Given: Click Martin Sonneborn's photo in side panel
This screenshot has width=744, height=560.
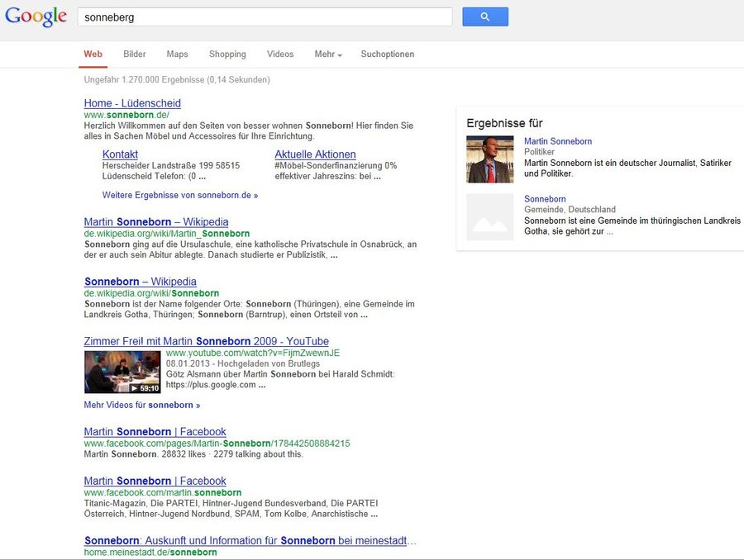Looking at the screenshot, I should pos(489,159).
